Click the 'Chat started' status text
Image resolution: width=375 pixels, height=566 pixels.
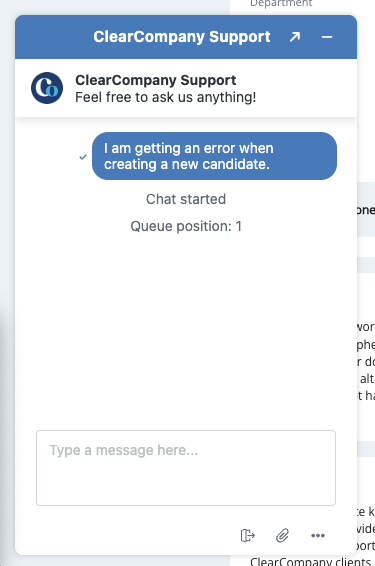click(186, 199)
